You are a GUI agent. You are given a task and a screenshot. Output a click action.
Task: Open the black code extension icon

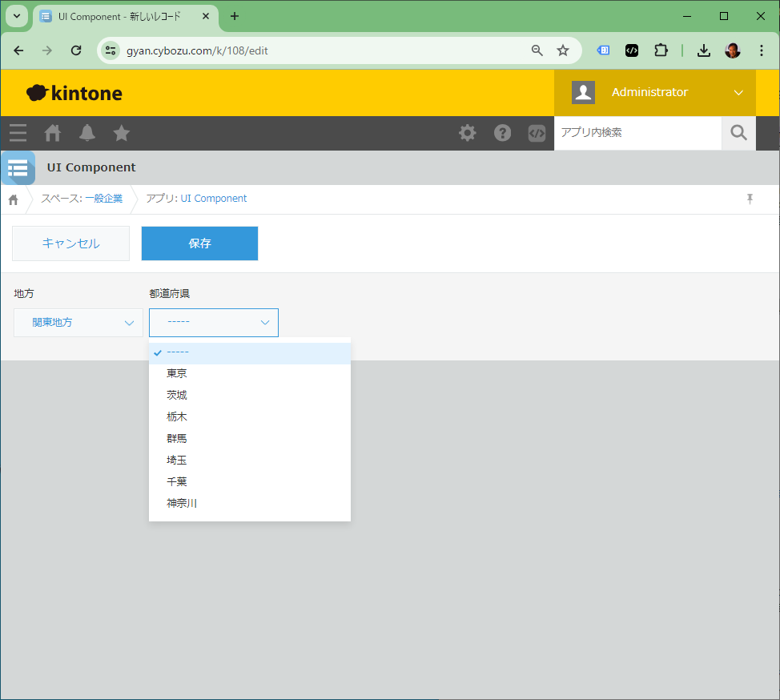[x=632, y=50]
